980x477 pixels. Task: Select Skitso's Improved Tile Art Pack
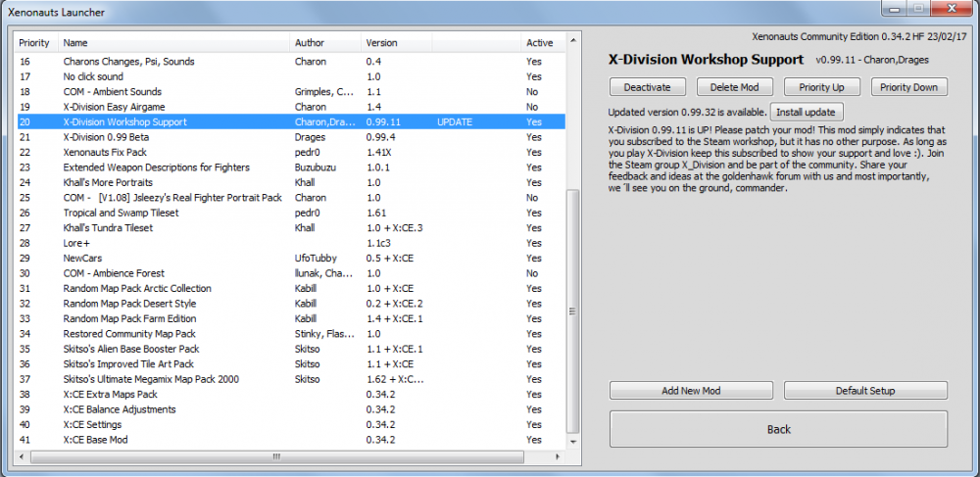tap(291, 364)
